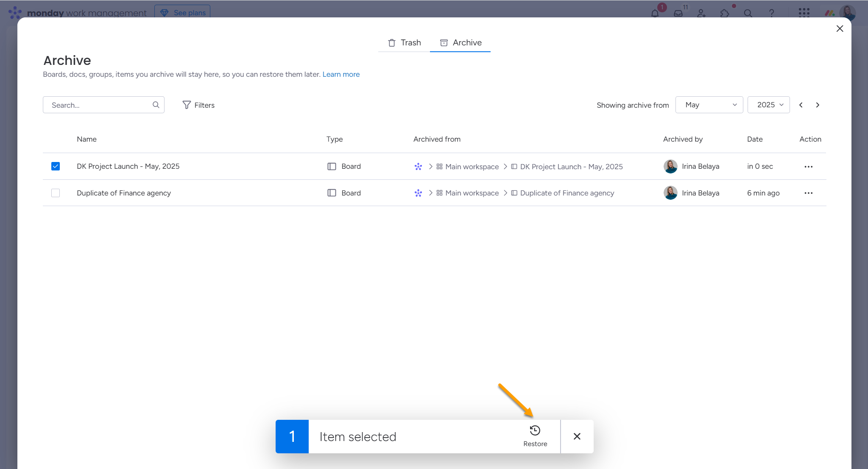Click the '6 min ago' date cell
Viewport: 868px width, 469px height.
click(763, 193)
